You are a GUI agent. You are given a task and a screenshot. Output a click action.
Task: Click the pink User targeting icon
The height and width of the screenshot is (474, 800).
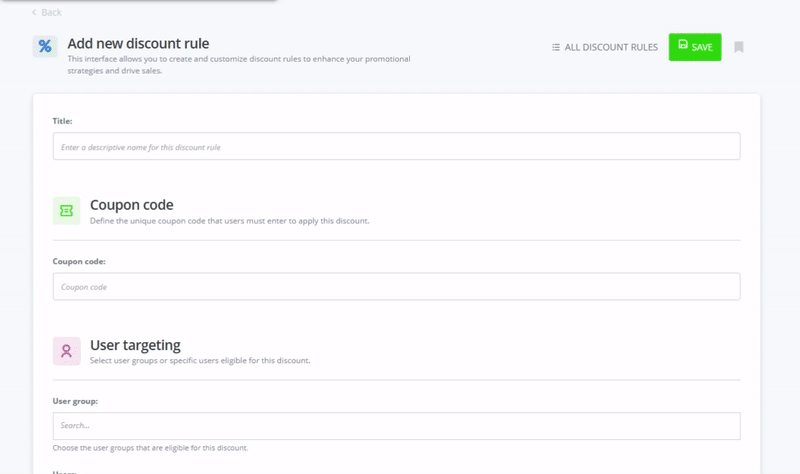66,351
